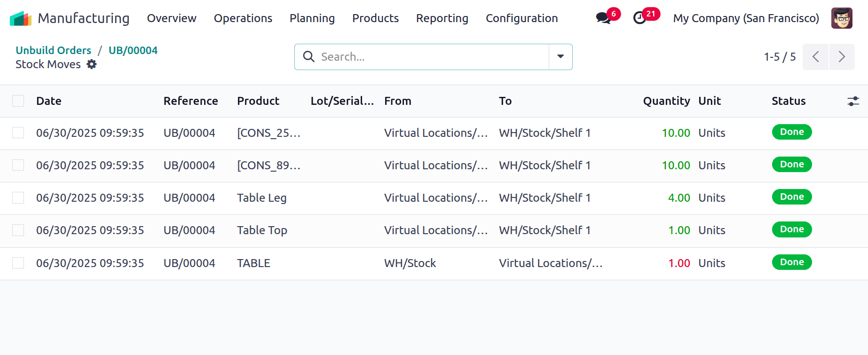Click quantity 4.00 in Table Leg row
Viewport: 868px width, 355px height.
pos(679,198)
